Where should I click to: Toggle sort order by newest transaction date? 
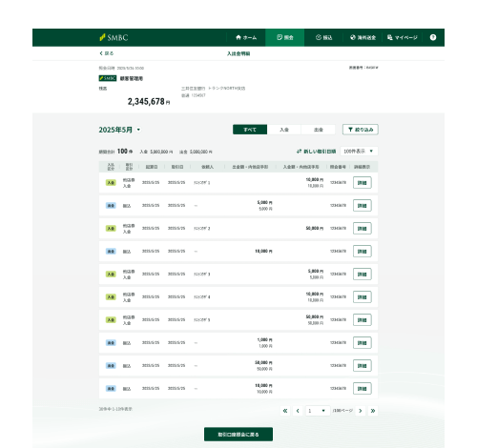pos(316,152)
